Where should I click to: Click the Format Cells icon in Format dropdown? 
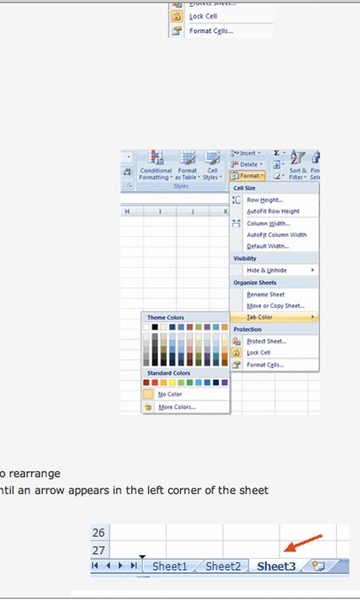236,365
